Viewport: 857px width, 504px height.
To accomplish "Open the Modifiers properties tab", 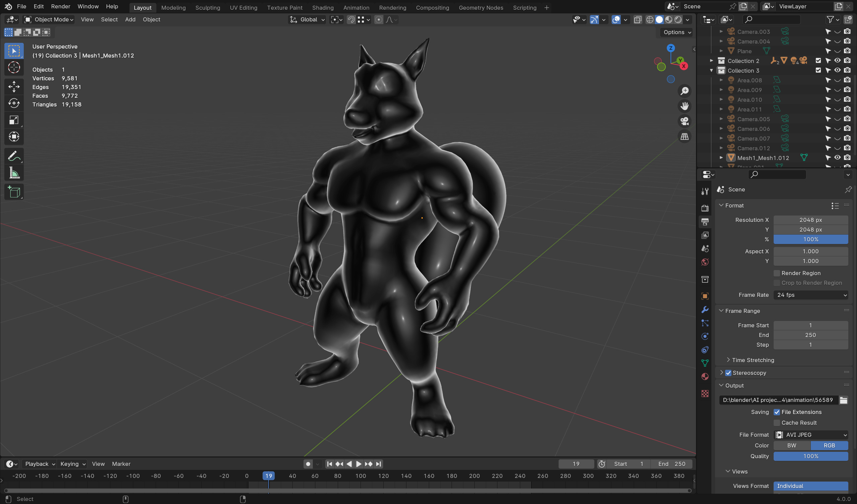I will tap(705, 310).
